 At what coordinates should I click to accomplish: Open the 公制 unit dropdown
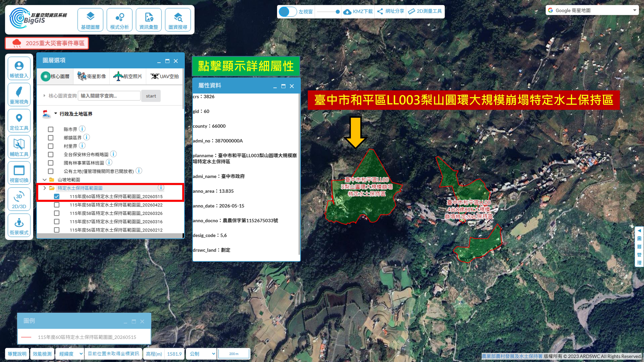[x=201, y=354]
